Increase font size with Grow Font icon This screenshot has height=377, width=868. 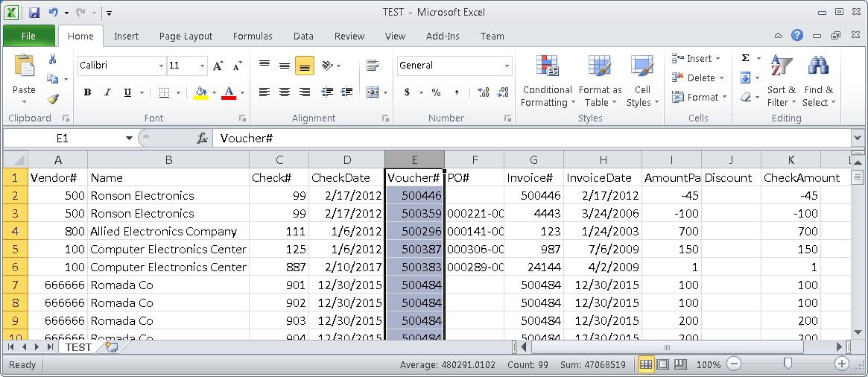pos(218,66)
